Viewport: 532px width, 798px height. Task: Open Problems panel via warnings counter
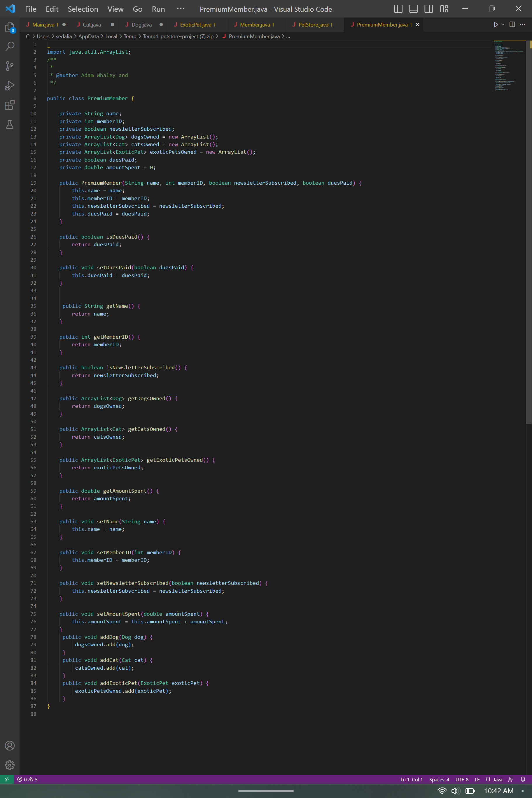point(27,779)
